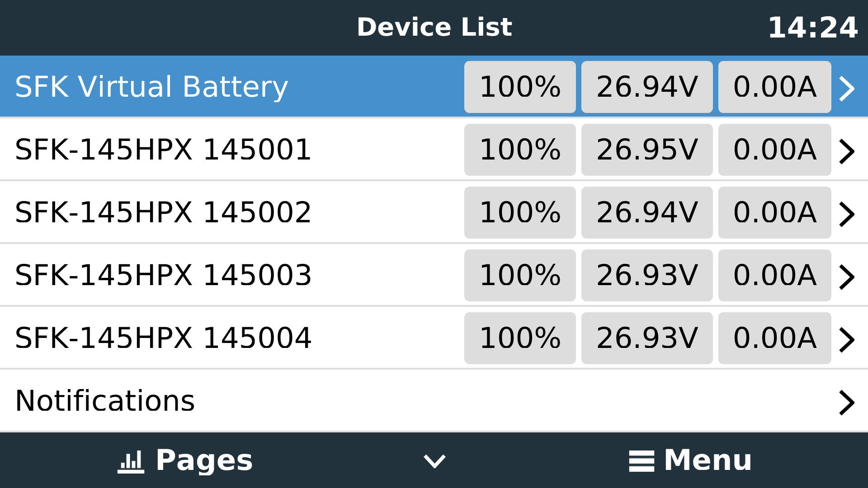This screenshot has width=868, height=488.
Task: Expand SFK Virtual Battery row arrow
Action: point(847,89)
